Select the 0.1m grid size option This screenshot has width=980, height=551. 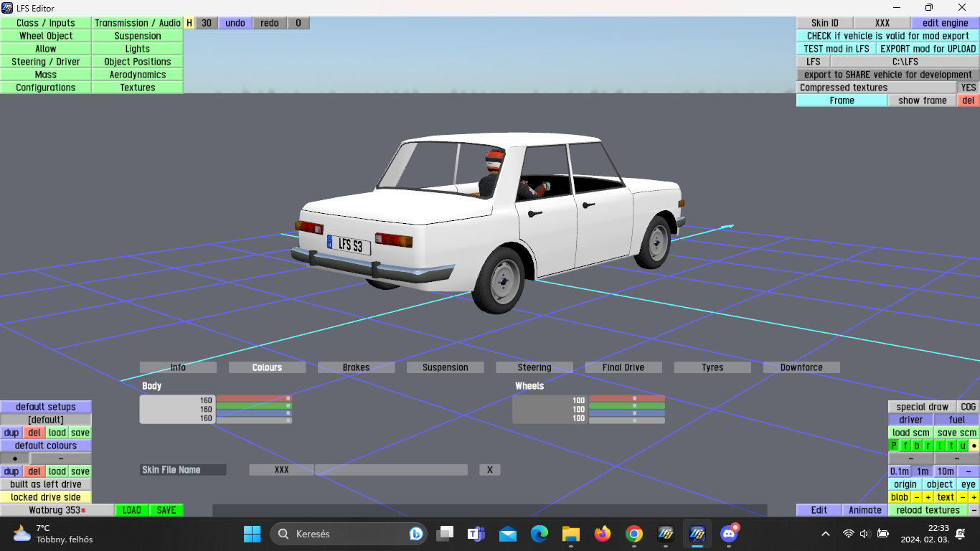point(900,471)
